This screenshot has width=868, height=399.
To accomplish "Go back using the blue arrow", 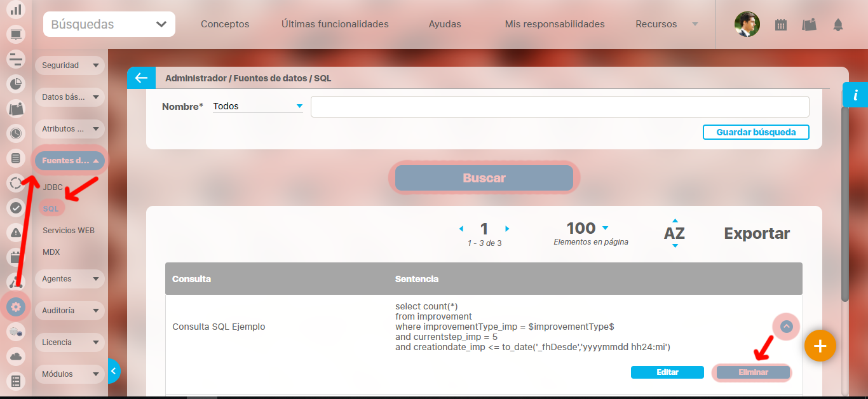I will click(x=140, y=78).
